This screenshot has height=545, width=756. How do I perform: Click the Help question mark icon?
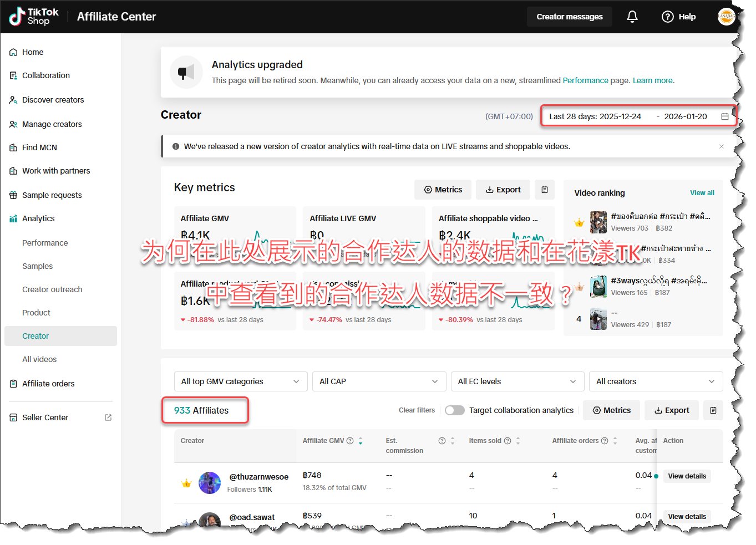click(668, 17)
